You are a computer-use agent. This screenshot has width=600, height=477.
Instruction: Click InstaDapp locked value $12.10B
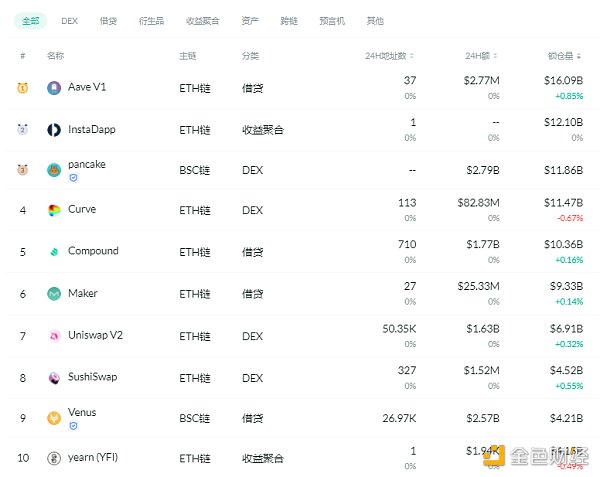coord(563,122)
